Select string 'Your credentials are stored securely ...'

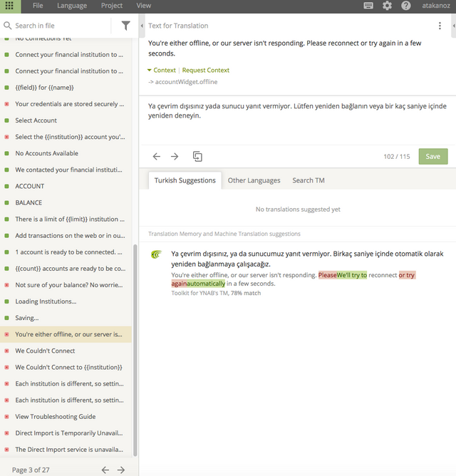[66, 104]
